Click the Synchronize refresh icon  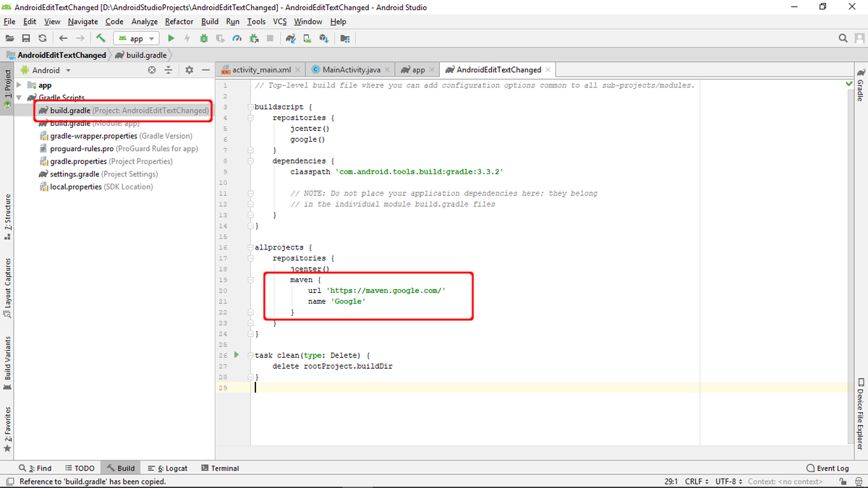pyautogui.click(x=43, y=38)
